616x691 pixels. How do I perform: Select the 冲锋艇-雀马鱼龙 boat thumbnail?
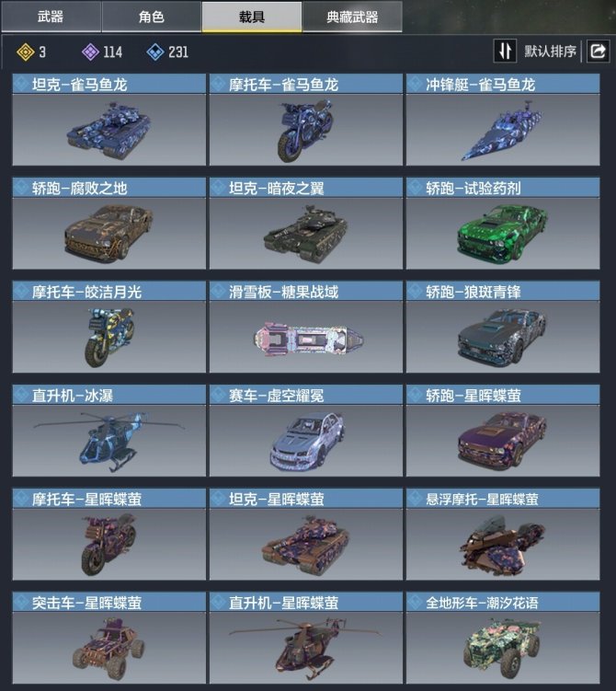point(503,130)
